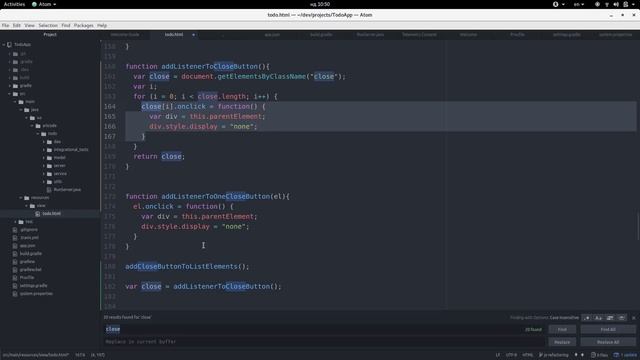Switch to the Telemetry Consent tab
640x360 pixels.
point(419,35)
